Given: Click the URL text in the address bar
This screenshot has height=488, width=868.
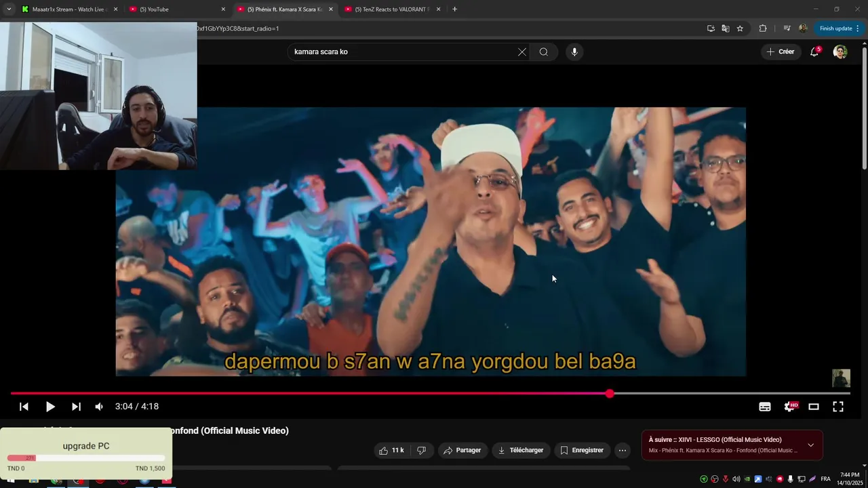Looking at the screenshot, I should (x=237, y=28).
